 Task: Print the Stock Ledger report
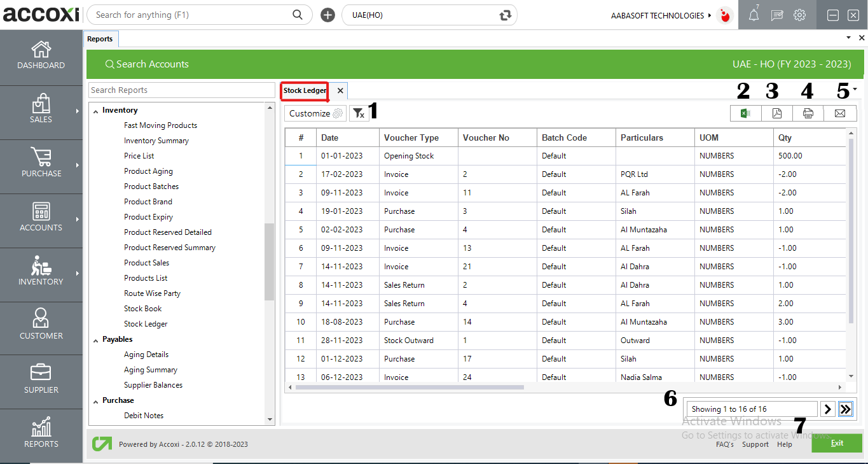coord(808,113)
